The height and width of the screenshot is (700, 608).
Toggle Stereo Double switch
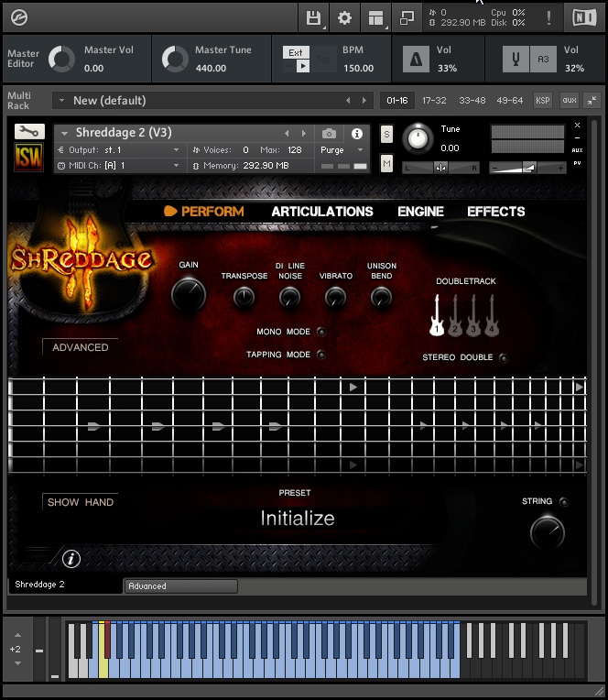(x=503, y=357)
